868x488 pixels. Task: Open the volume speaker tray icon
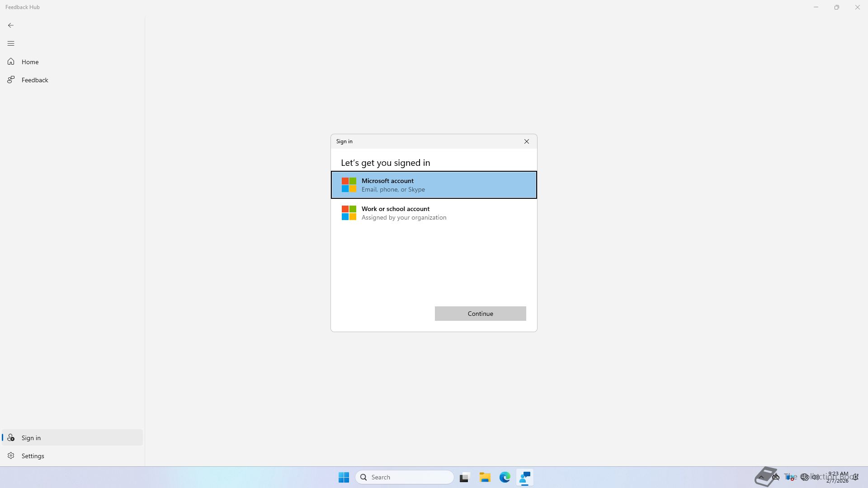tap(816, 477)
